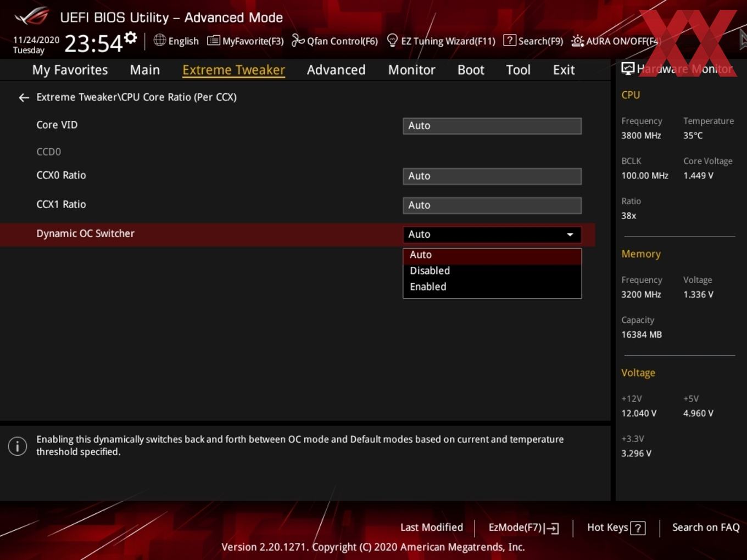Image resolution: width=747 pixels, height=560 pixels.
Task: Switch to EzMode(F7)
Action: (x=523, y=528)
